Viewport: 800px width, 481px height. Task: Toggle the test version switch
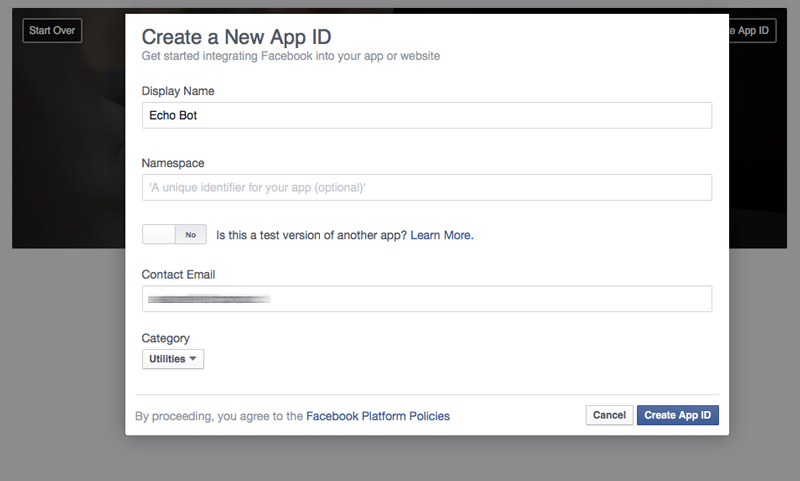(174, 235)
